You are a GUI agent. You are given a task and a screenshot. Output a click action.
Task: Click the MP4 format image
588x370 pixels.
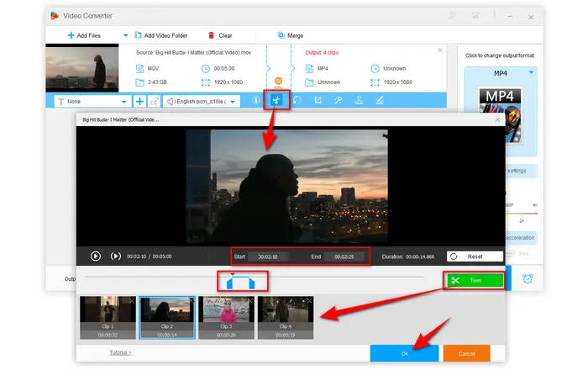point(500,115)
